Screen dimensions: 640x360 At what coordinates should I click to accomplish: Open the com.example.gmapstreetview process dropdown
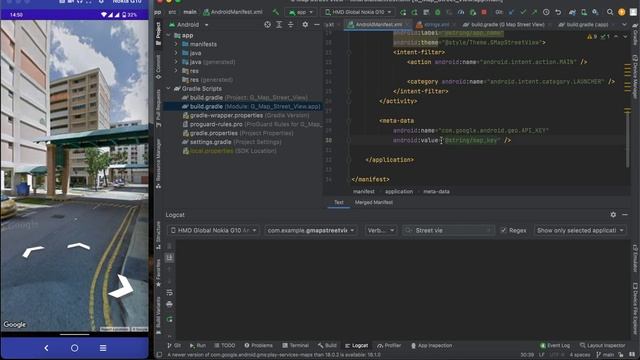(x=310, y=230)
